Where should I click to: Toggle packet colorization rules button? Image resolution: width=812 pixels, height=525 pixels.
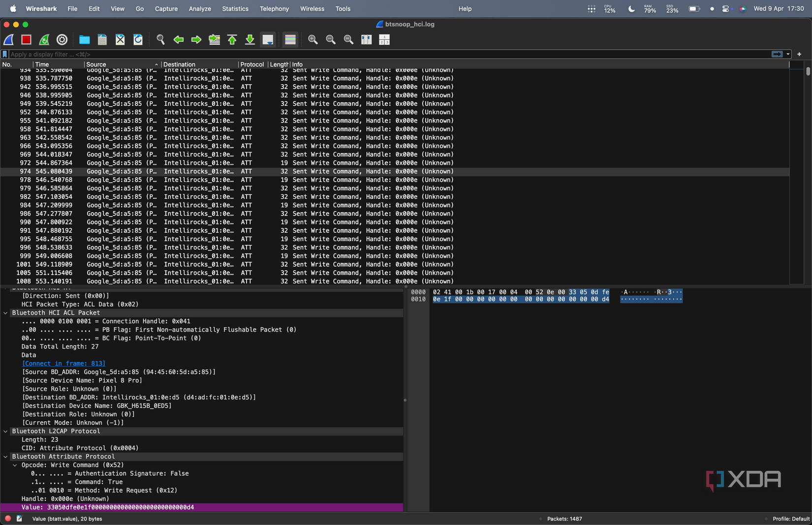click(290, 40)
